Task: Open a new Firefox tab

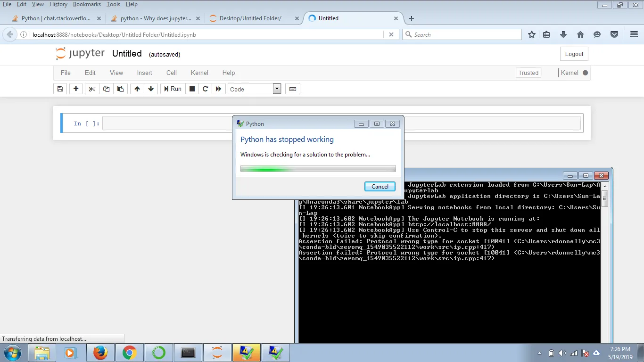Action: tap(412, 18)
